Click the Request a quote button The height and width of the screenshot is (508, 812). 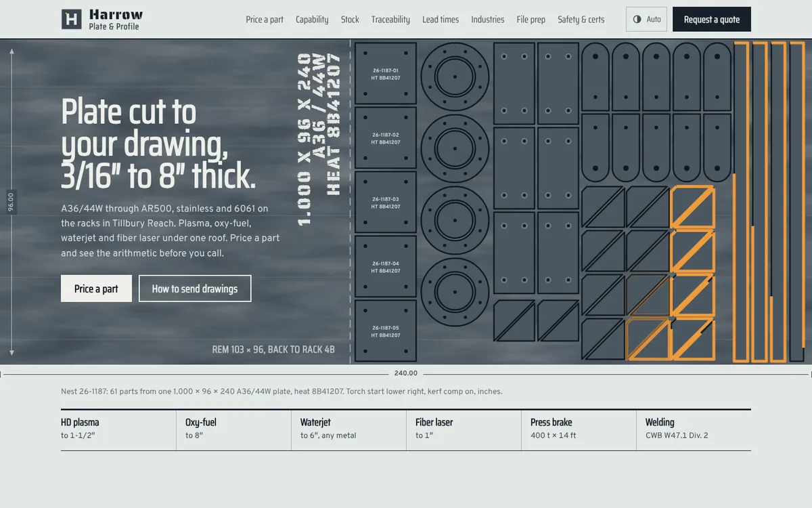tap(712, 19)
